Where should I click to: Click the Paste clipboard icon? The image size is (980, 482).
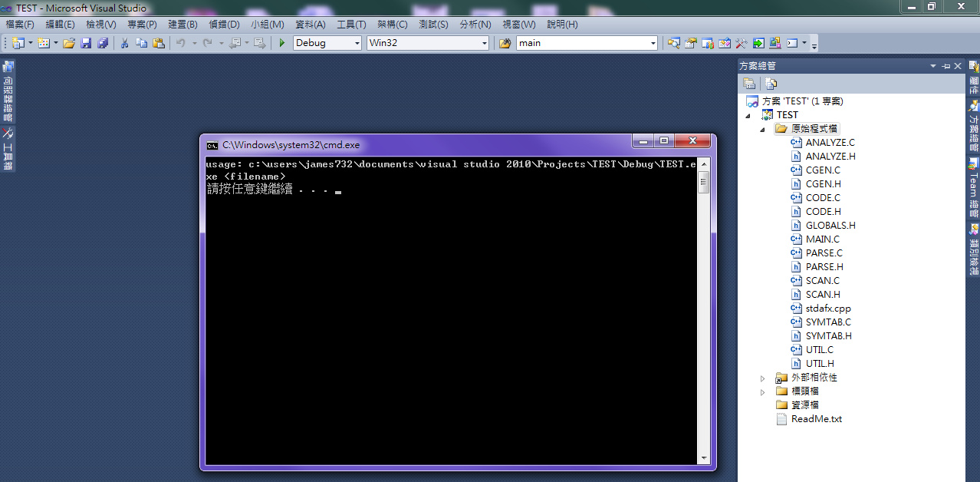159,43
